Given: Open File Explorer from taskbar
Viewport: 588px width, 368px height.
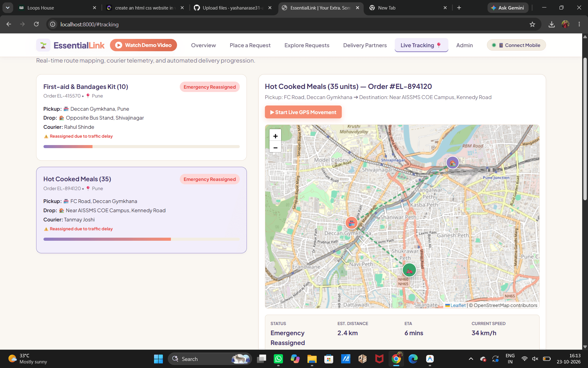Looking at the screenshot, I should coord(312,359).
